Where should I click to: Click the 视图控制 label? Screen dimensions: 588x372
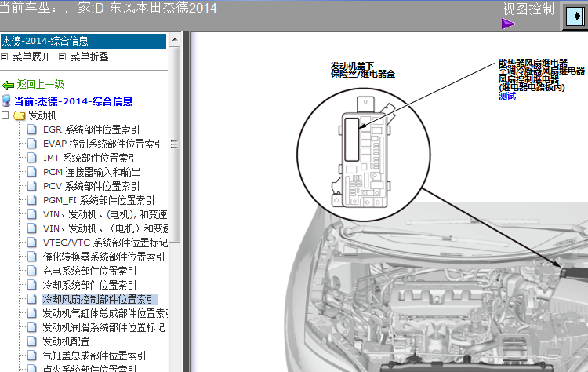point(528,9)
